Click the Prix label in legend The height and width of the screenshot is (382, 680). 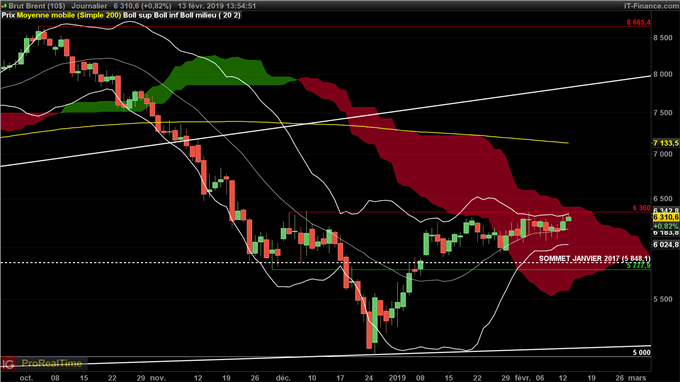(x=8, y=15)
